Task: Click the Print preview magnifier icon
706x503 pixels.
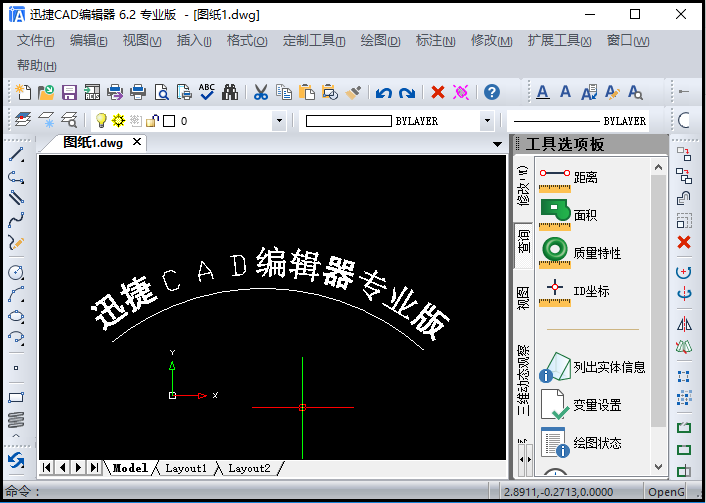Action: (161, 92)
